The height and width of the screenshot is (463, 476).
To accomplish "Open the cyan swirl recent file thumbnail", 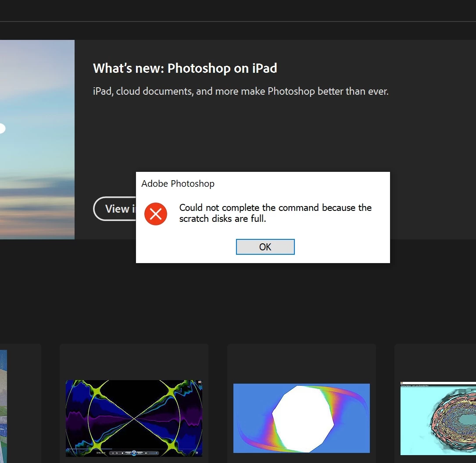I will [x=438, y=418].
